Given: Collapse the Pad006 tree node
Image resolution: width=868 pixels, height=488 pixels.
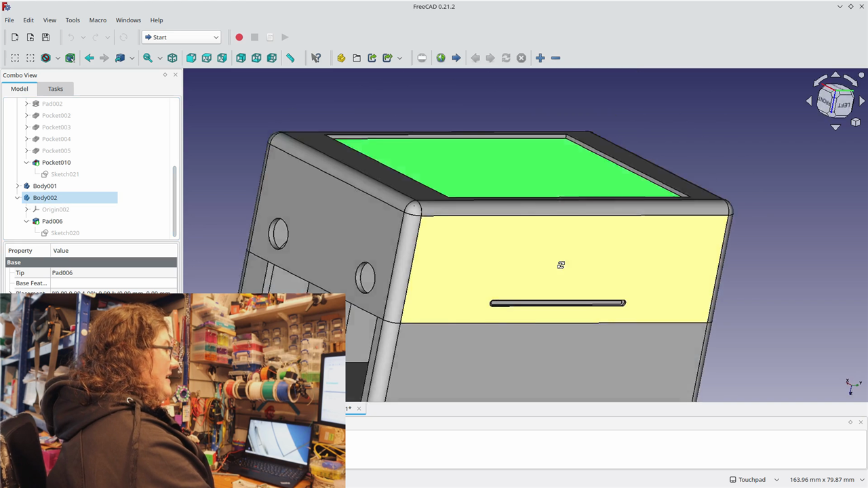Looking at the screenshot, I should pyautogui.click(x=26, y=221).
